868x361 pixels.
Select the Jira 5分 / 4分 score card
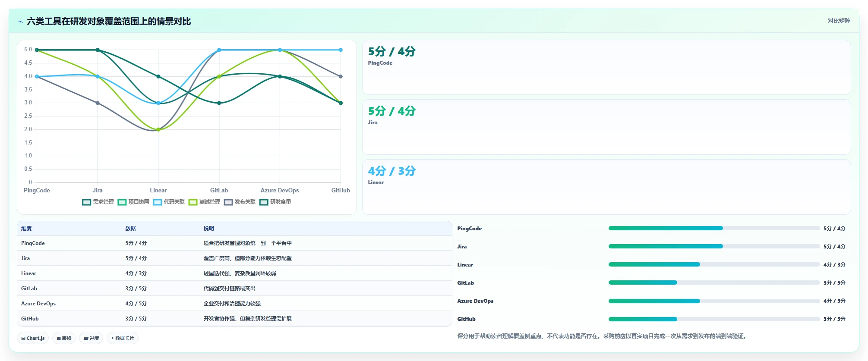[606, 127]
